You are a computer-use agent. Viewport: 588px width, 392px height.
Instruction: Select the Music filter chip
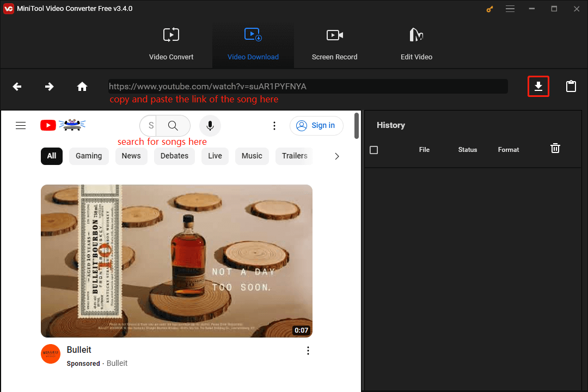[252, 156]
